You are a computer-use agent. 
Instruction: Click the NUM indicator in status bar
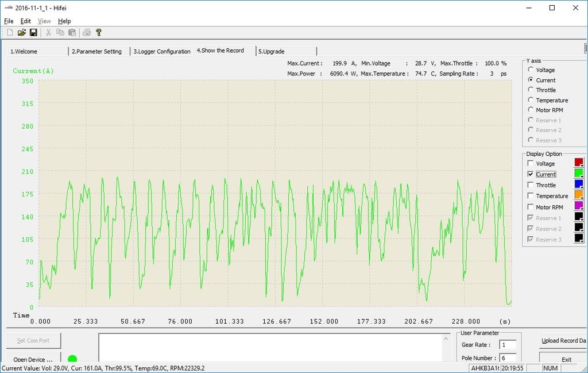tap(550, 368)
